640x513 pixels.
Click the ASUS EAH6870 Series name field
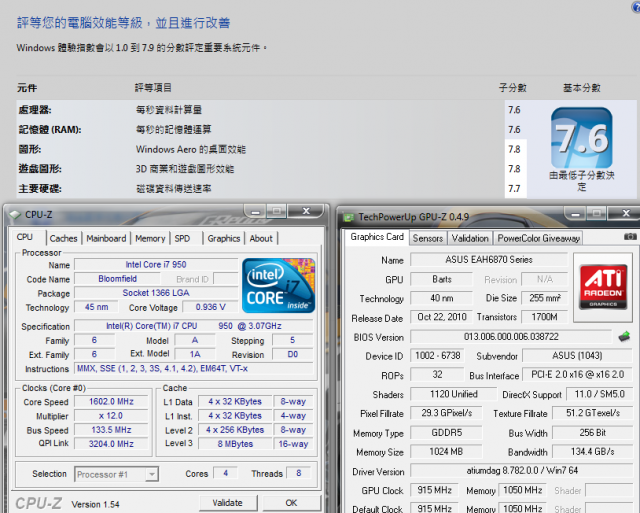pyautogui.click(x=489, y=260)
